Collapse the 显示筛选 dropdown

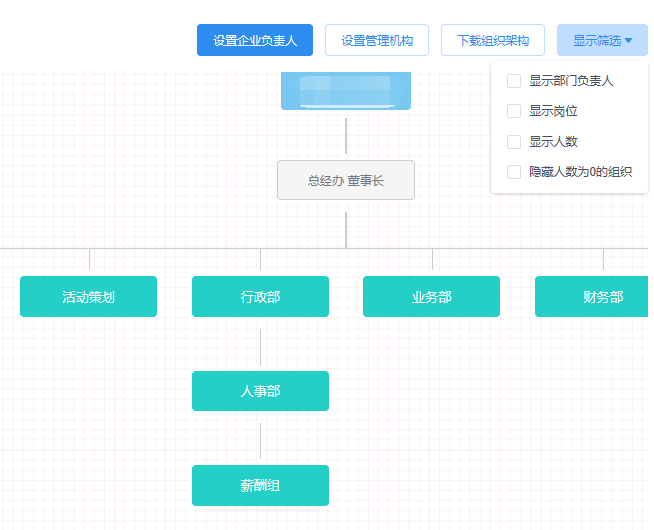coord(602,40)
